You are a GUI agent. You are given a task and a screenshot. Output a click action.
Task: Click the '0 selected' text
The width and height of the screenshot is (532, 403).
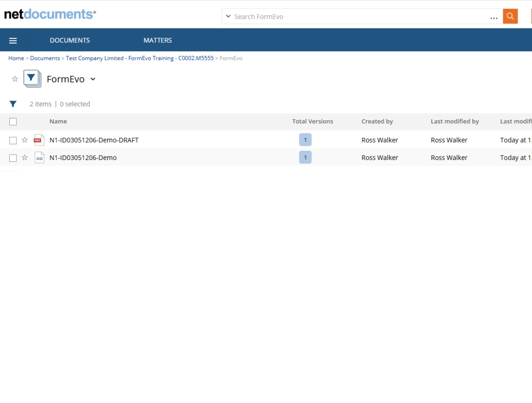pyautogui.click(x=75, y=104)
